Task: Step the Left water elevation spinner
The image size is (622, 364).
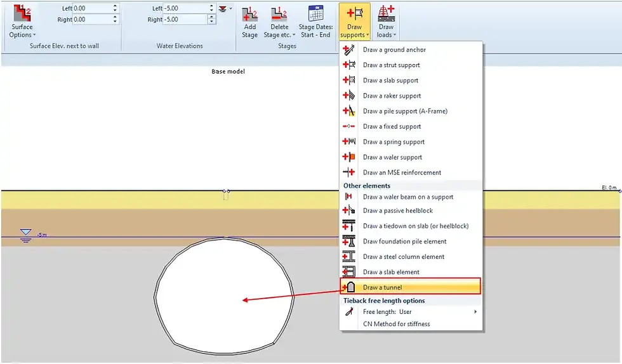Action: point(211,8)
